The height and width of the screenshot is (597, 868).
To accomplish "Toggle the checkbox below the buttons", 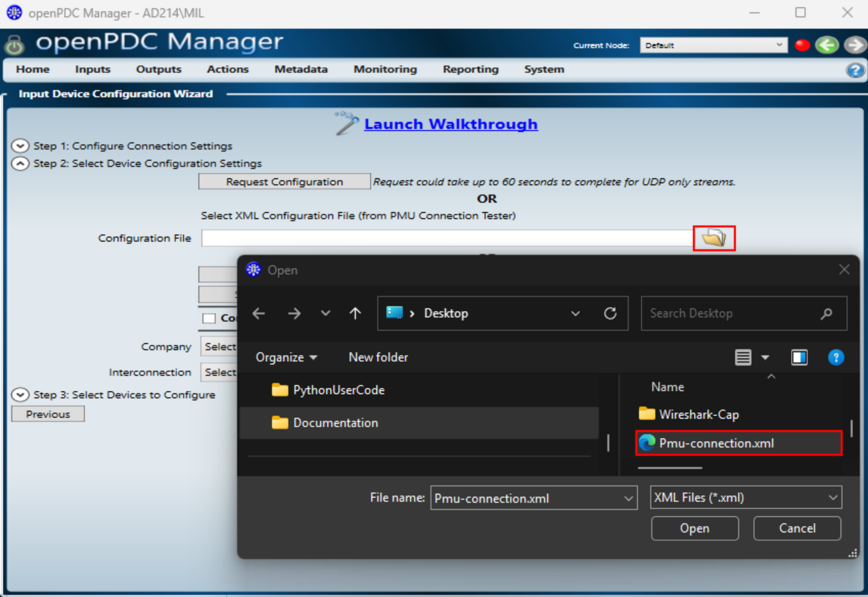I will (209, 318).
